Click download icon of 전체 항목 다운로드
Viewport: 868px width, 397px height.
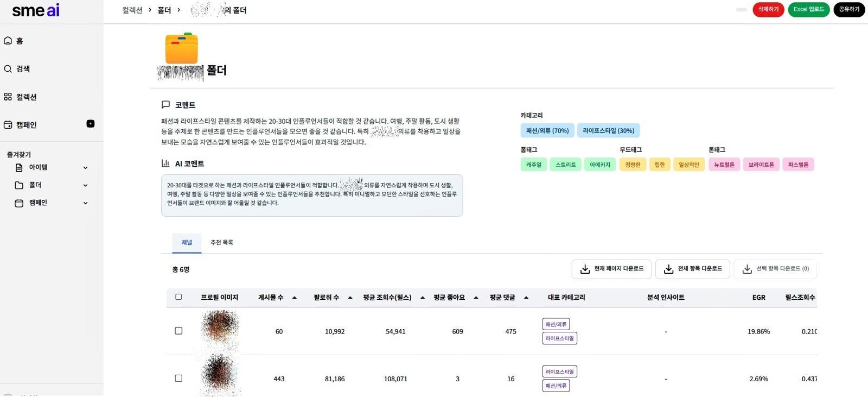pyautogui.click(x=668, y=269)
